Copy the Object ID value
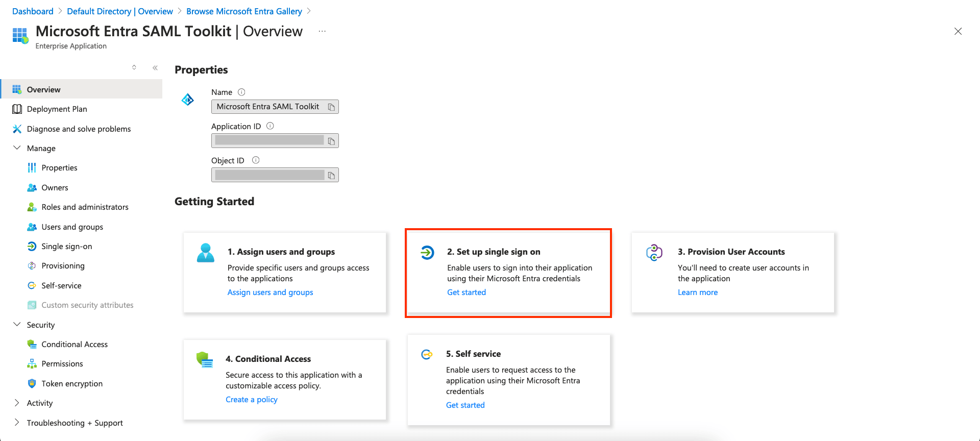Screen dimensions: 980x441 [x=331, y=176]
